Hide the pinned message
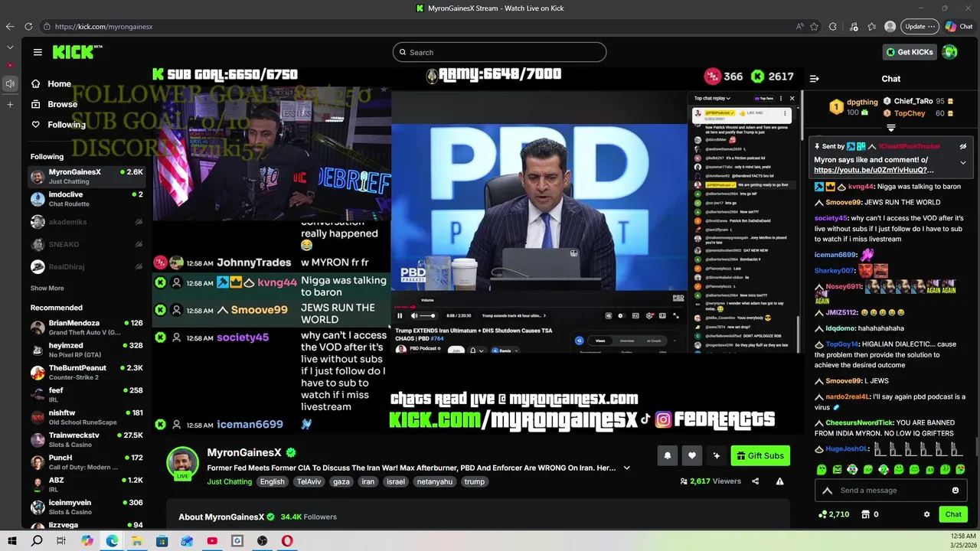 point(963,146)
